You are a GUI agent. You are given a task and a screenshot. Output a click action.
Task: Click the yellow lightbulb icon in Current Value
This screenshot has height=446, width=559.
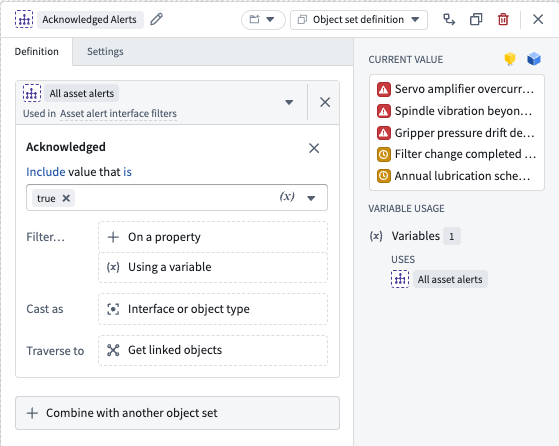click(x=510, y=59)
